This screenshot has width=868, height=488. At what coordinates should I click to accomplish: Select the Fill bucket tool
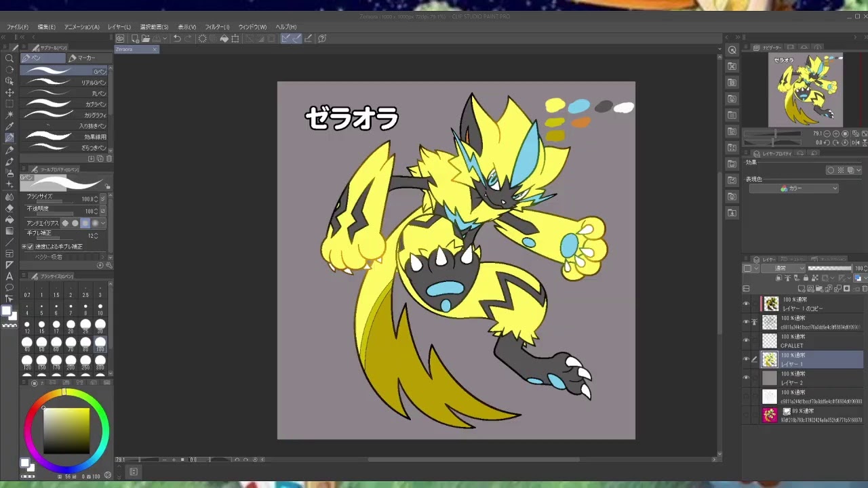pyautogui.click(x=9, y=219)
